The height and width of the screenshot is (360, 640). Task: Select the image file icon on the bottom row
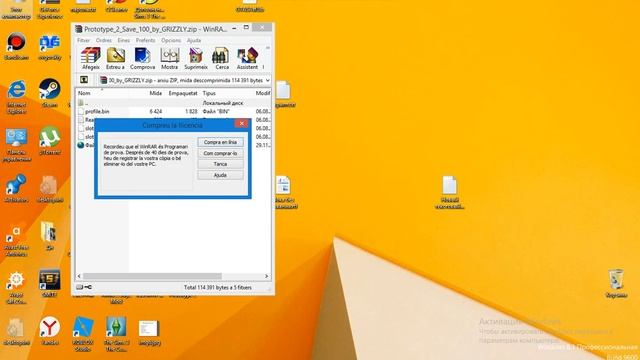pos(149,333)
